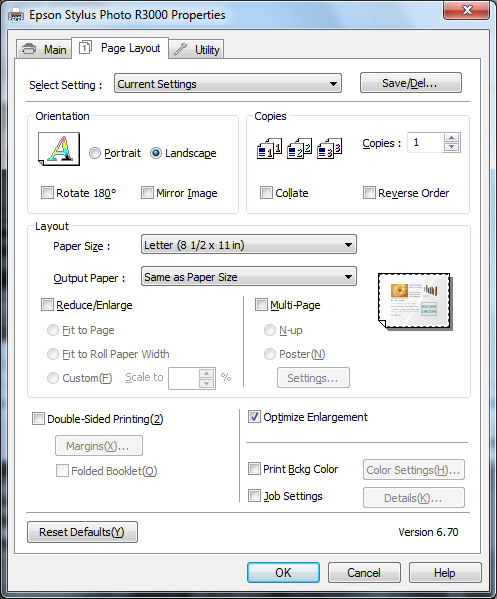Viewport: 497px width, 599px height.
Task: Click the Reset Defaults(Y) button
Action: 83,532
